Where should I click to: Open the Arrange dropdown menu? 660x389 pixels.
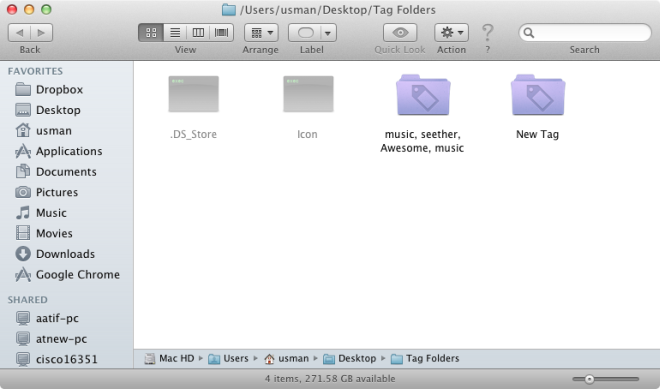261,32
